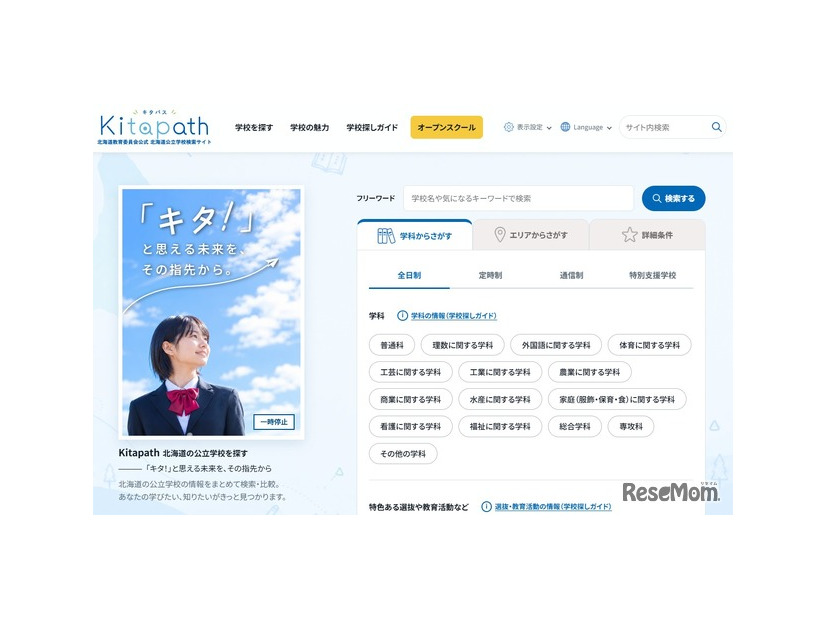Click the site search magnifier icon
The image size is (826, 620).
pyautogui.click(x=716, y=127)
